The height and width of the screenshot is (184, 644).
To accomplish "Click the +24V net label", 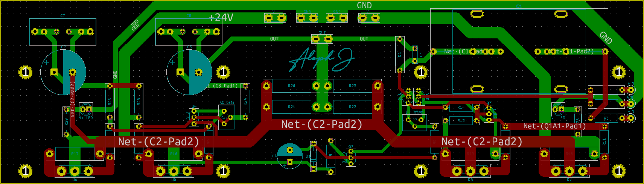I will (x=221, y=18).
